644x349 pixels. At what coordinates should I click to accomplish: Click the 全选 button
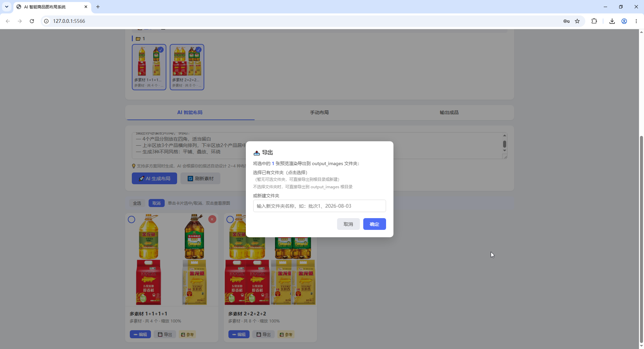pyautogui.click(x=137, y=203)
